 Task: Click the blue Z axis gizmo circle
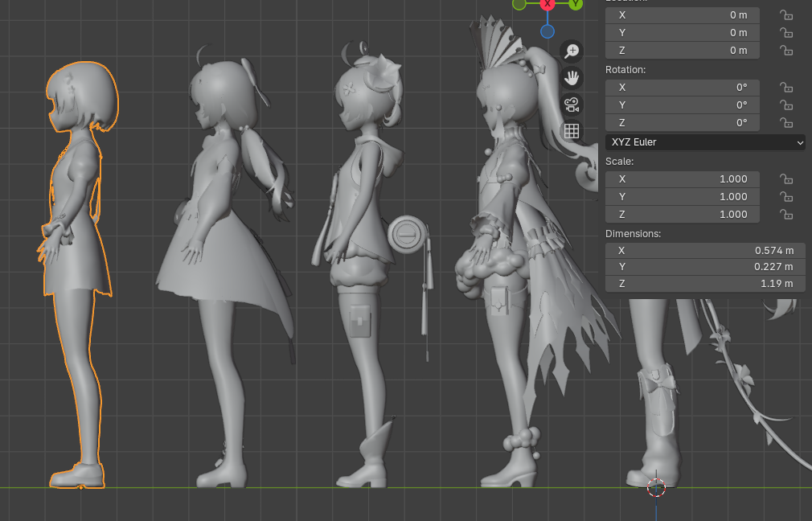tap(547, 31)
